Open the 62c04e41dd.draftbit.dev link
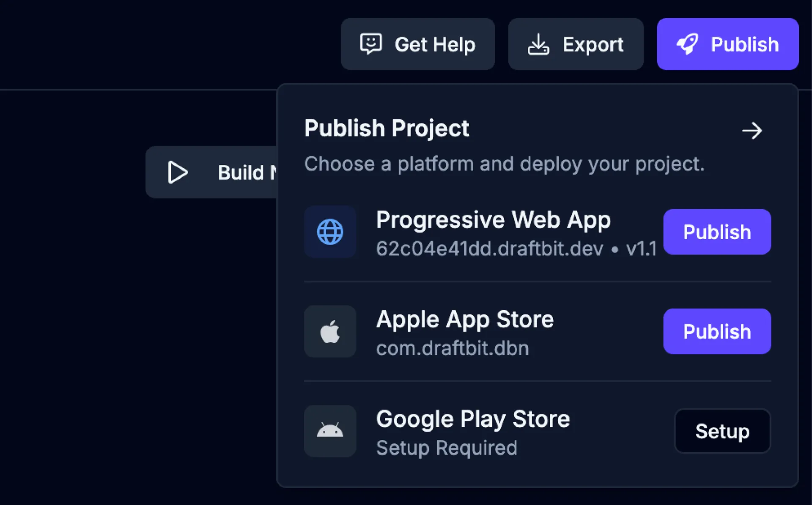The height and width of the screenshot is (505, 812). pyautogui.click(x=489, y=249)
